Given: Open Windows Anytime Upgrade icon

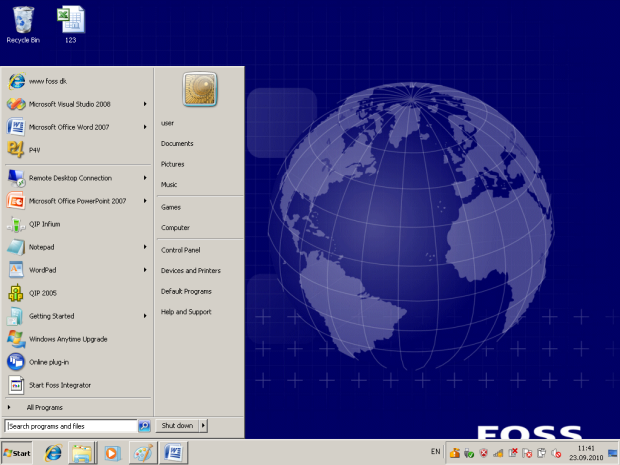Looking at the screenshot, I should coord(16,339).
